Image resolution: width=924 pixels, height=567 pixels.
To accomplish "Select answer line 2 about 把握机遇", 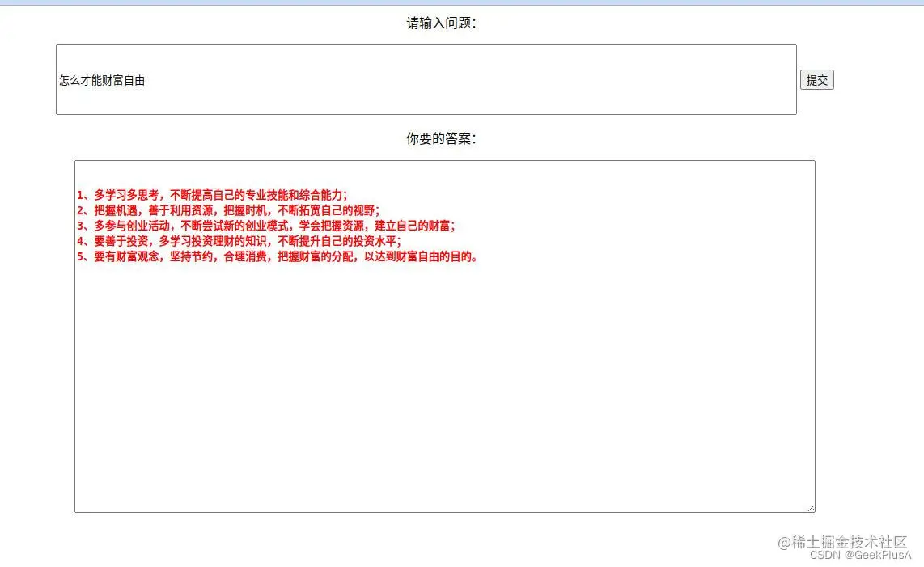I will coord(227,209).
